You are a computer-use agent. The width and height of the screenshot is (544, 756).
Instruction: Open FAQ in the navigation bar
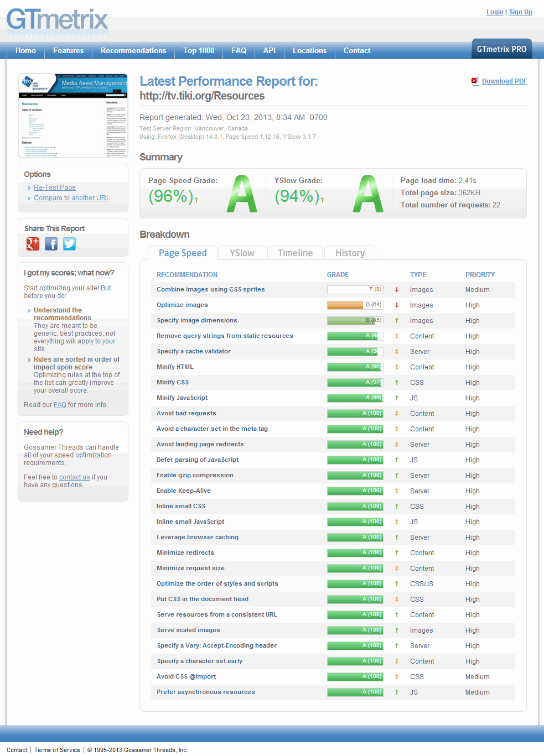tap(239, 50)
